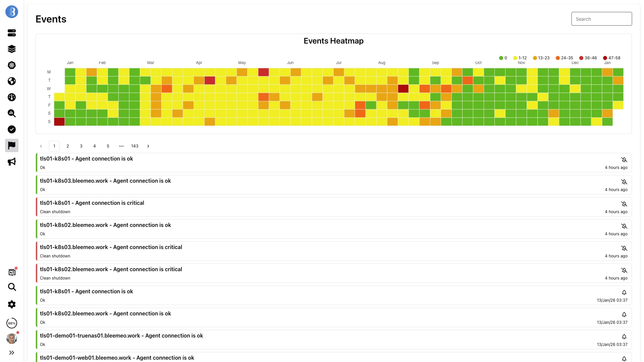Open the global status globe icon

(x=12, y=81)
